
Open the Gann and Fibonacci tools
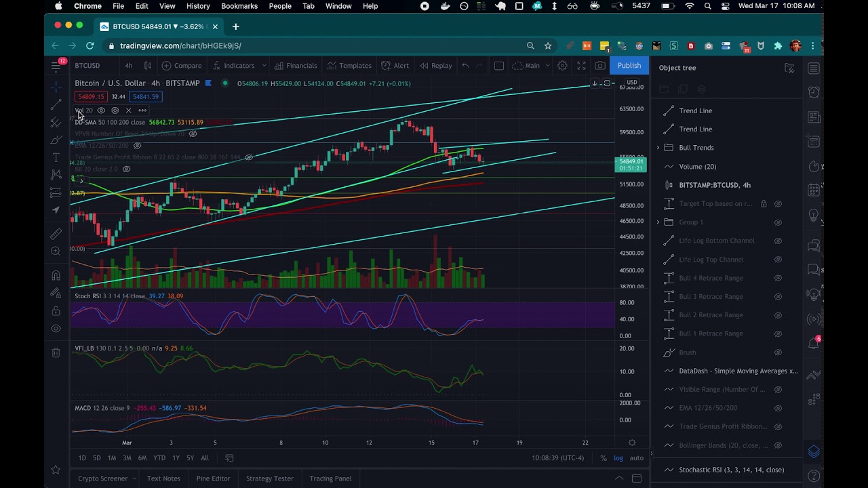click(56, 122)
